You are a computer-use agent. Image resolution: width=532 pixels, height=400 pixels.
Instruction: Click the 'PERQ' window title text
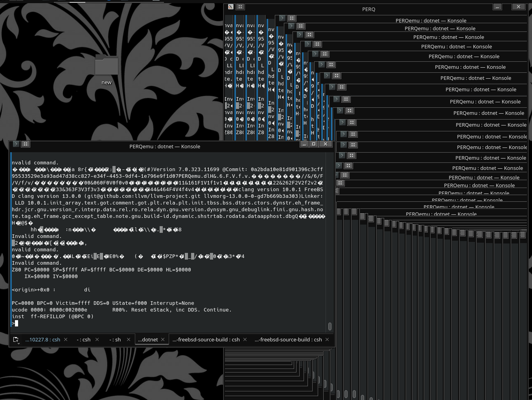368,9
